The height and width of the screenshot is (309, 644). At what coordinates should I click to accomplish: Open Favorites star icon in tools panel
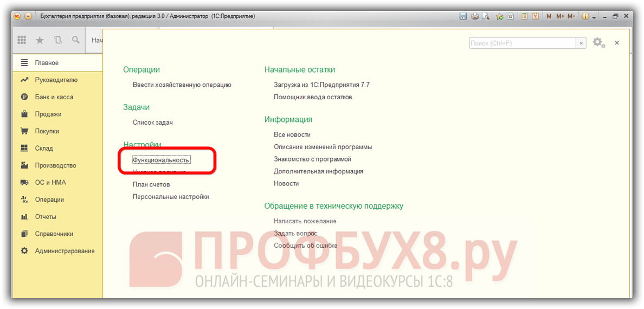tap(40, 40)
